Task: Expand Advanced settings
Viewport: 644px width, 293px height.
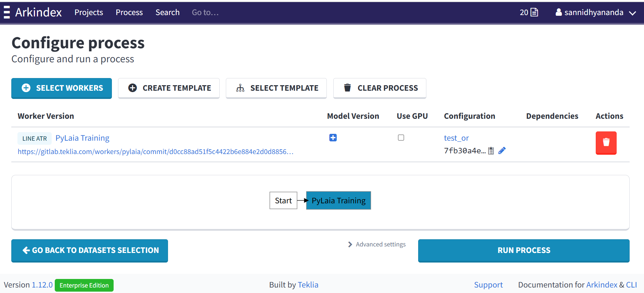Action: click(x=377, y=244)
